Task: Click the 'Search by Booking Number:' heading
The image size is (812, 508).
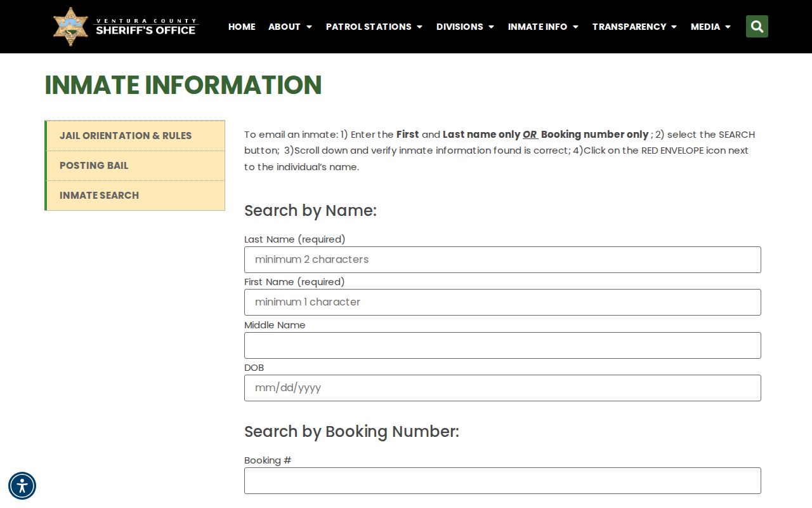Action: pyautogui.click(x=351, y=432)
